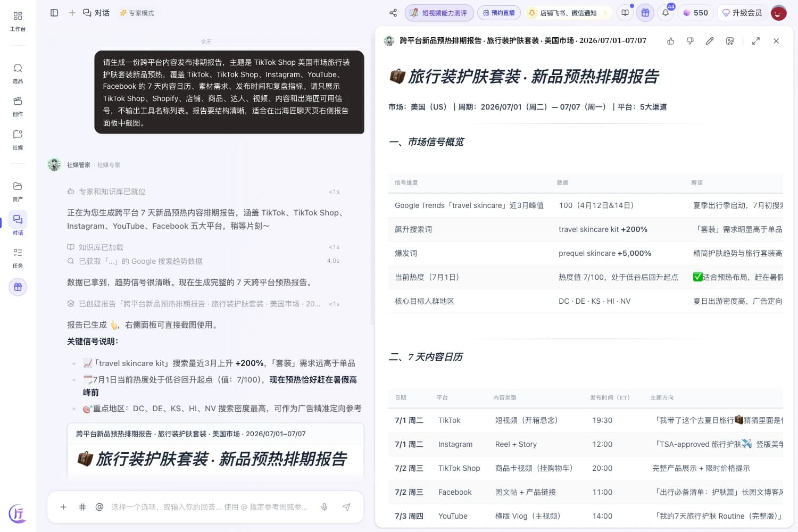Image resolution: width=798 pixels, height=532 pixels.
Task: Insert a hashtag with the # icon
Action: coord(82,507)
